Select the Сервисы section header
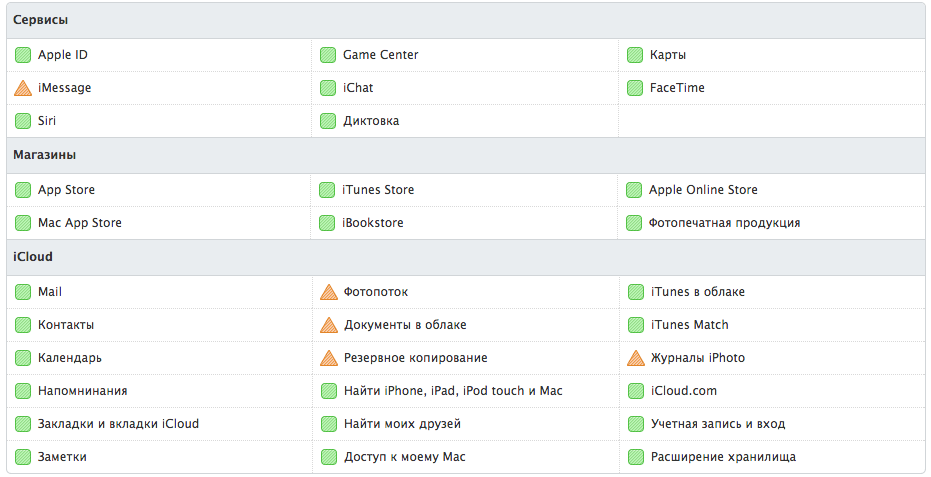931x477 pixels. pyautogui.click(x=41, y=20)
